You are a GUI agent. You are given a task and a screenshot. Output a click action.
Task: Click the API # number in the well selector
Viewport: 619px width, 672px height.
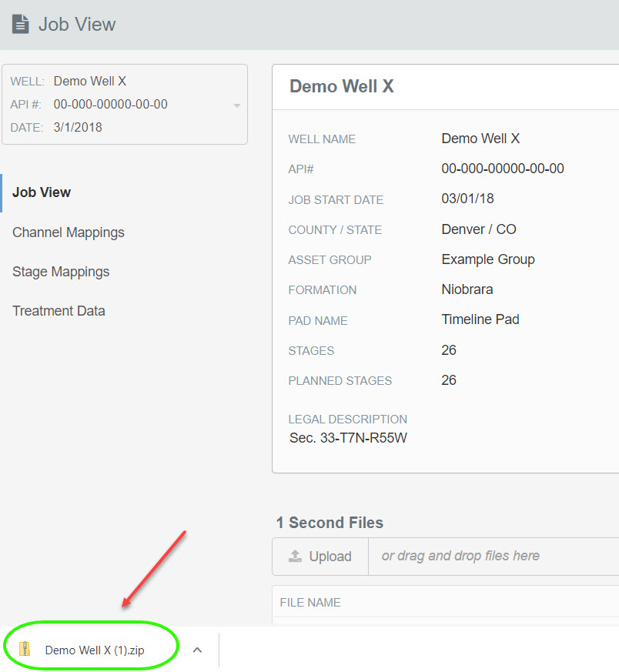(x=110, y=104)
